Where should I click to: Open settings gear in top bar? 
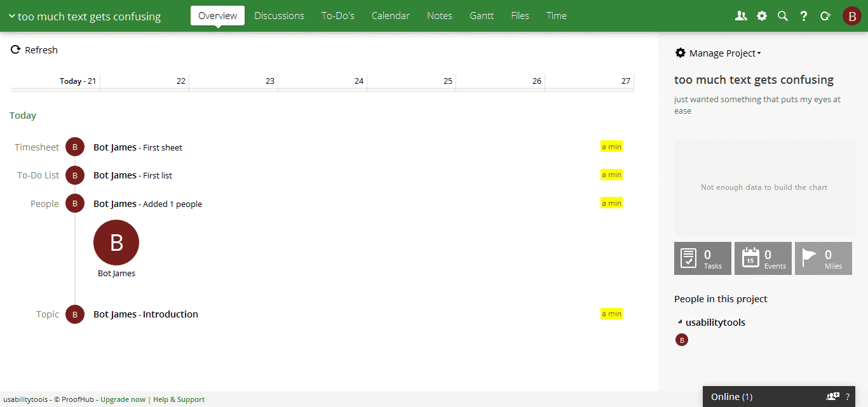(x=762, y=16)
